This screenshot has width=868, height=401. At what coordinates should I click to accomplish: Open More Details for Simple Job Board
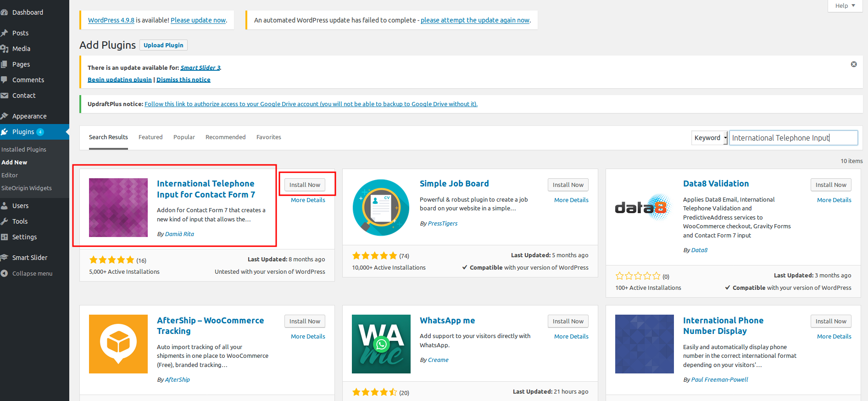[571, 200]
